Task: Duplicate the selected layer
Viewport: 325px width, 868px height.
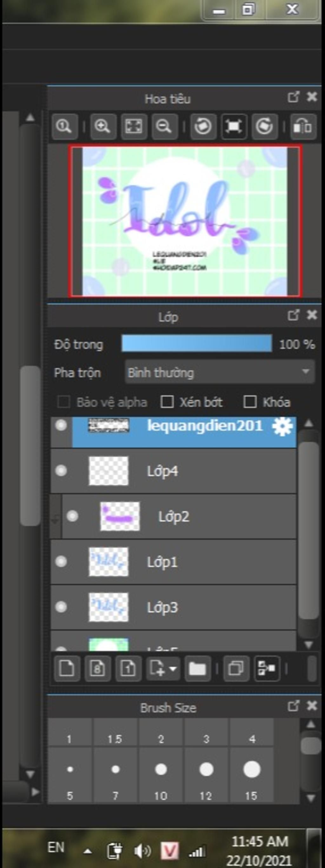Action: [x=236, y=668]
